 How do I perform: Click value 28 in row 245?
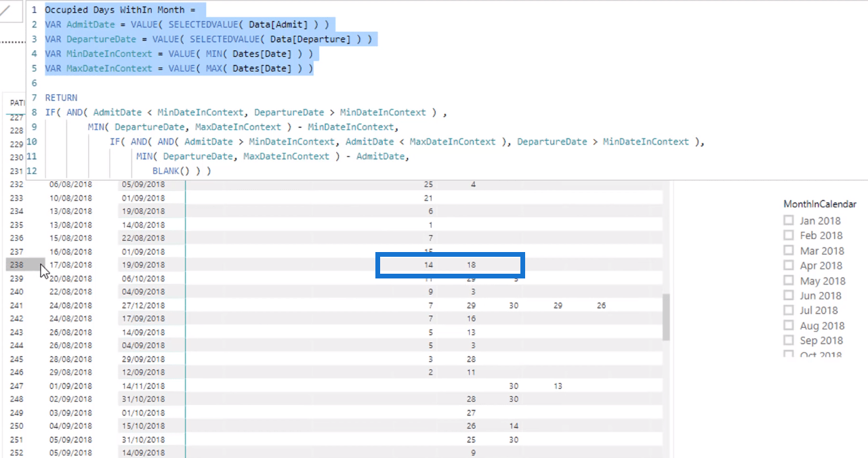471,359
